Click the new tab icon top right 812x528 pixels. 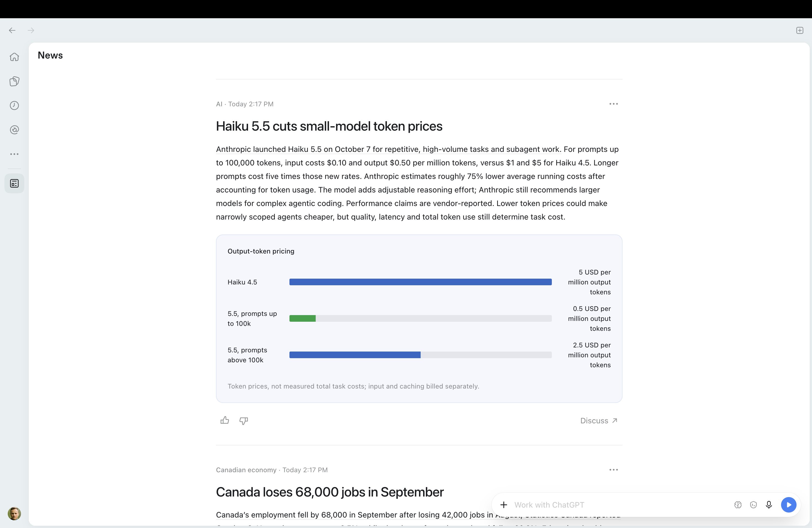pos(800,30)
